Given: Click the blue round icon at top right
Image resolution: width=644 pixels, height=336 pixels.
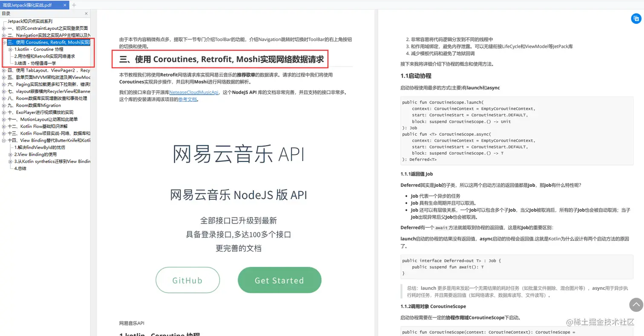Looking at the screenshot, I should [x=636, y=19].
